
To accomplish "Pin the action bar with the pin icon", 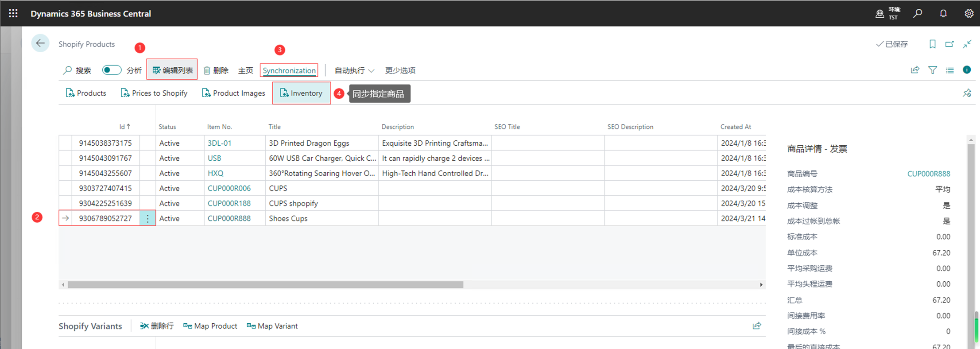I will pos(967,93).
